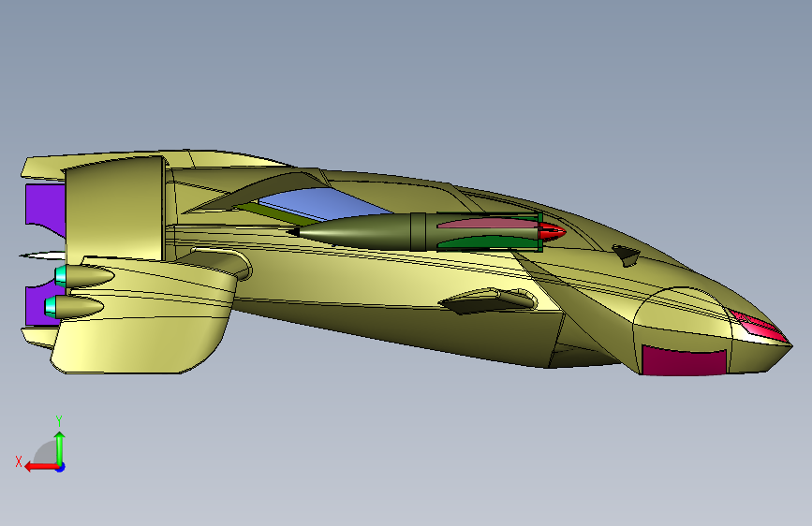The width and height of the screenshot is (812, 526).
Task: Click the red "X" axis label
Action: pyautogui.click(x=19, y=461)
